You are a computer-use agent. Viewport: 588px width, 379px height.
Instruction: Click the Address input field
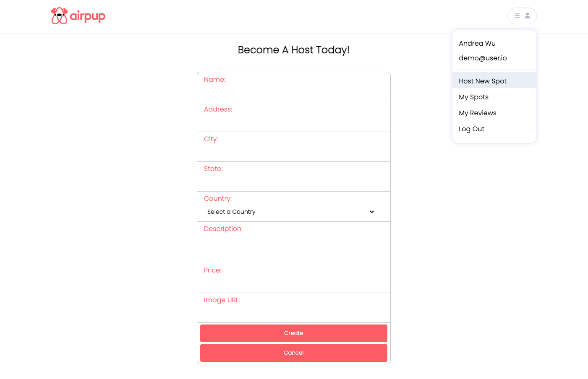click(293, 122)
